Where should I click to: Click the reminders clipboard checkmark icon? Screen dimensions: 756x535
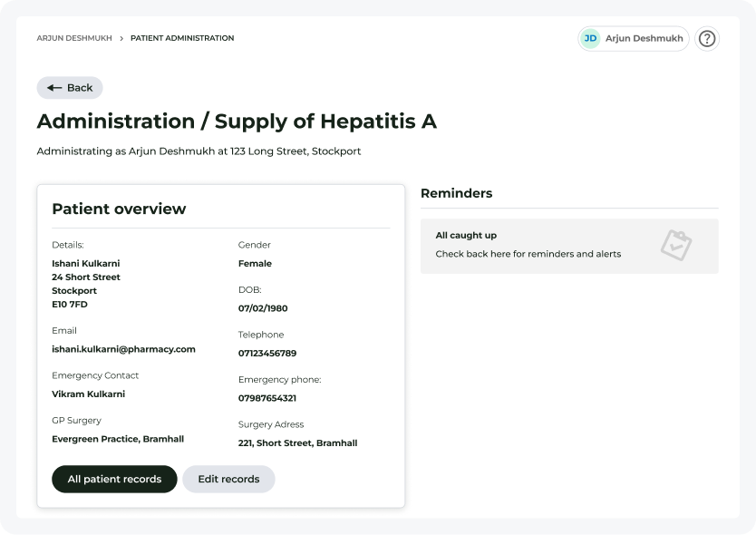(676, 245)
